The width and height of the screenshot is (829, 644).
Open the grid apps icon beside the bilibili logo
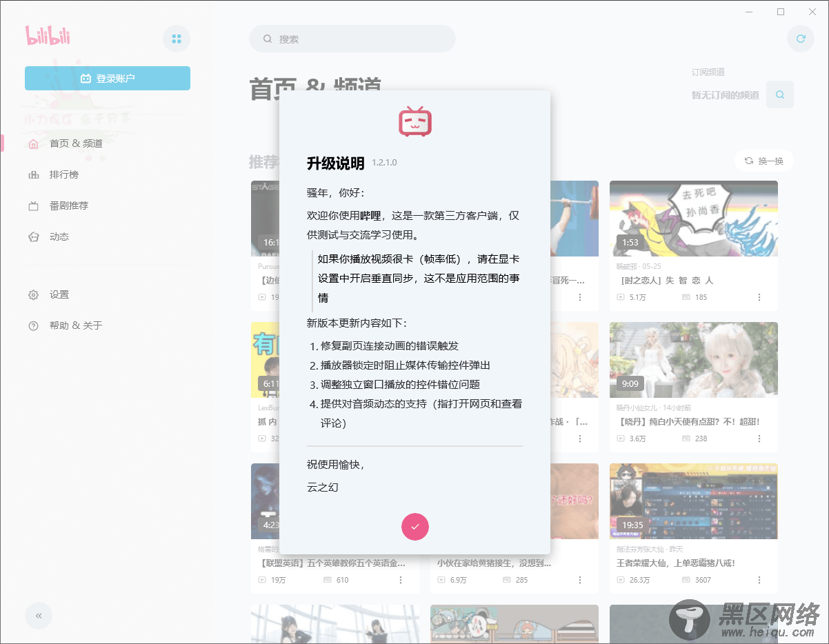[x=177, y=39]
